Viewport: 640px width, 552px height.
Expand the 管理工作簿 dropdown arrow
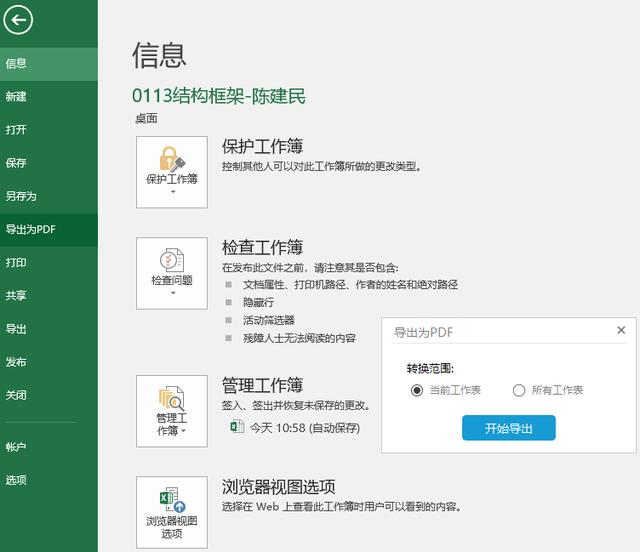tap(183, 431)
